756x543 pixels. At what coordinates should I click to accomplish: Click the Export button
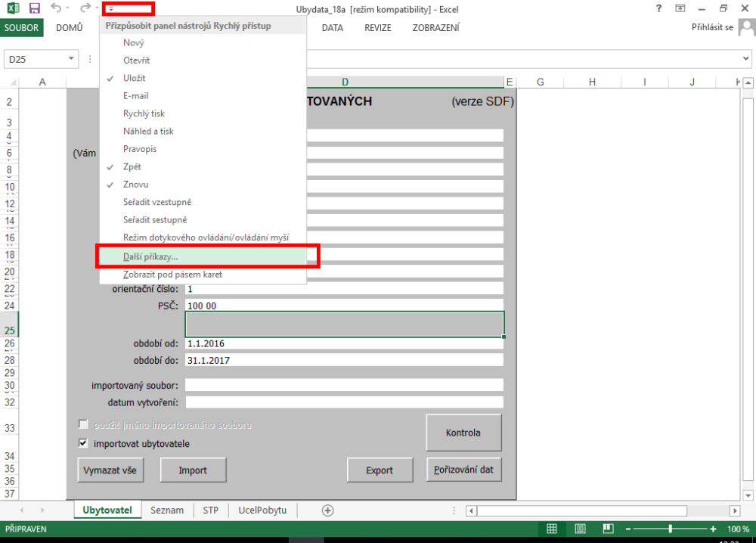pos(380,470)
